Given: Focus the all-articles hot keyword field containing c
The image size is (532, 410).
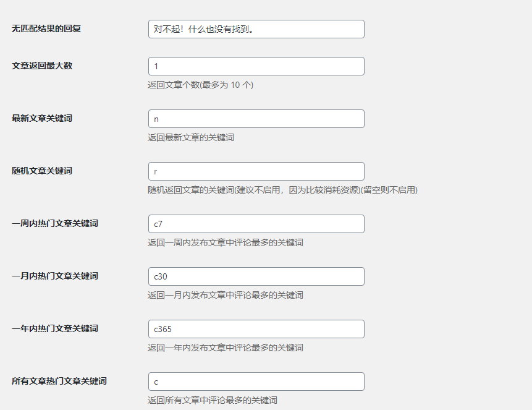Looking at the screenshot, I should pyautogui.click(x=256, y=382).
